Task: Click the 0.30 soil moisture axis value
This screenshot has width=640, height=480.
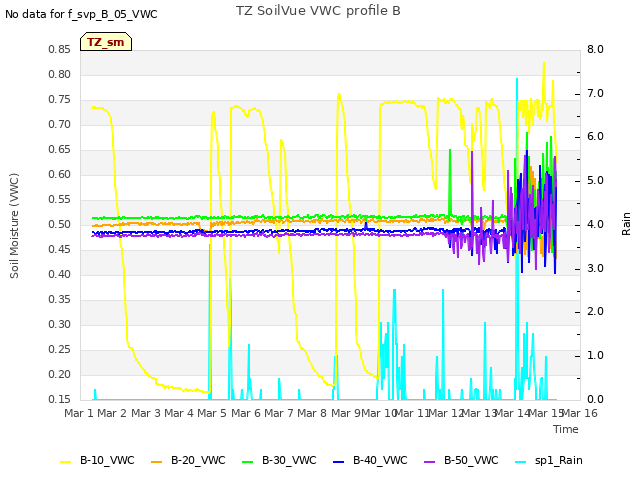Action: pos(60,324)
